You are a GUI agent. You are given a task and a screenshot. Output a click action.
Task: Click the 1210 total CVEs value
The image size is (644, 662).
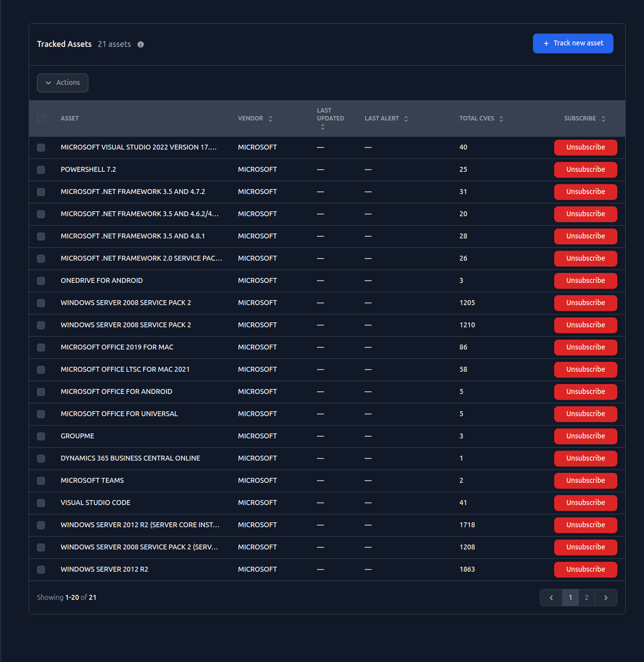[467, 325]
